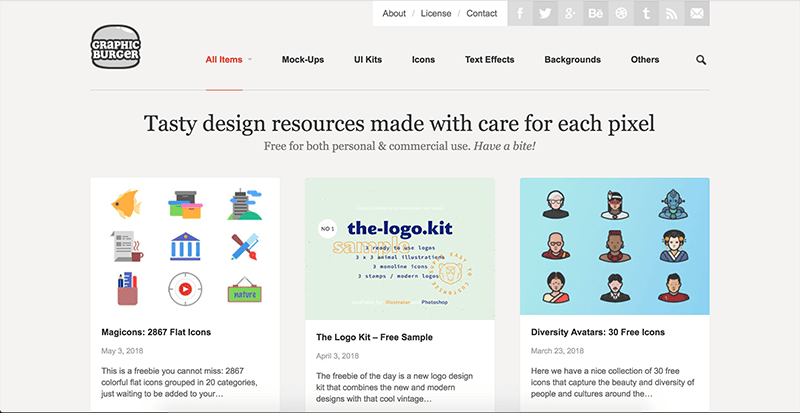The height and width of the screenshot is (413, 800).
Task: Visit the Behance profile icon
Action: 596,13
